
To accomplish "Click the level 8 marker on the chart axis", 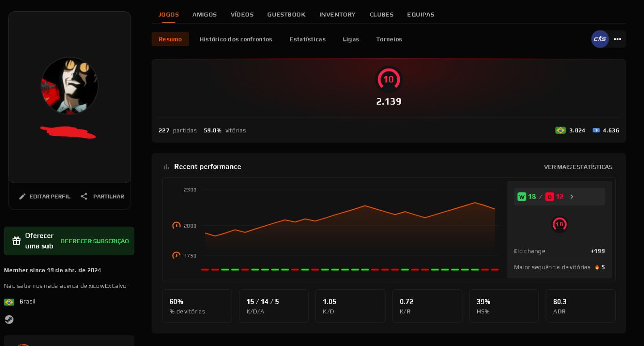I will pyautogui.click(x=177, y=256).
